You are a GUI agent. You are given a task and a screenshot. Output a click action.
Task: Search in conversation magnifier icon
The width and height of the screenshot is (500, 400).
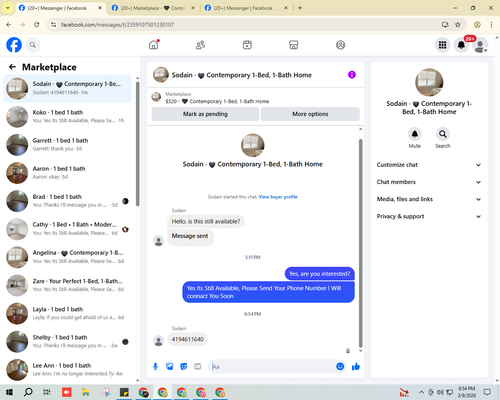tap(442, 134)
